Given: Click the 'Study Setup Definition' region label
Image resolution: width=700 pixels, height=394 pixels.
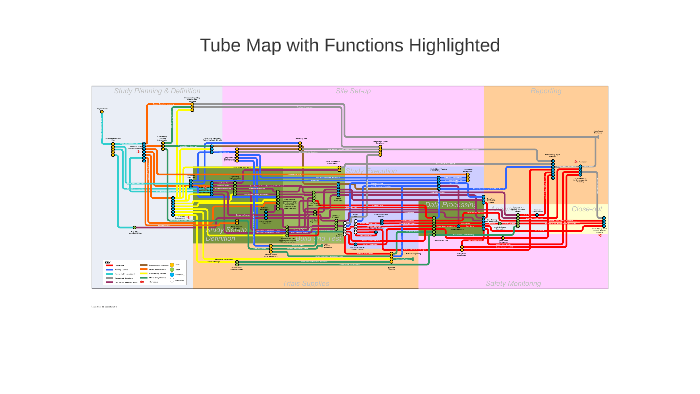Looking at the screenshot, I should coord(226,234).
